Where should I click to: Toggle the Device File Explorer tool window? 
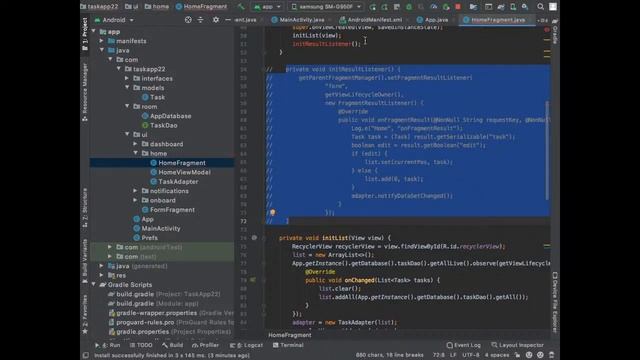(x=555, y=302)
